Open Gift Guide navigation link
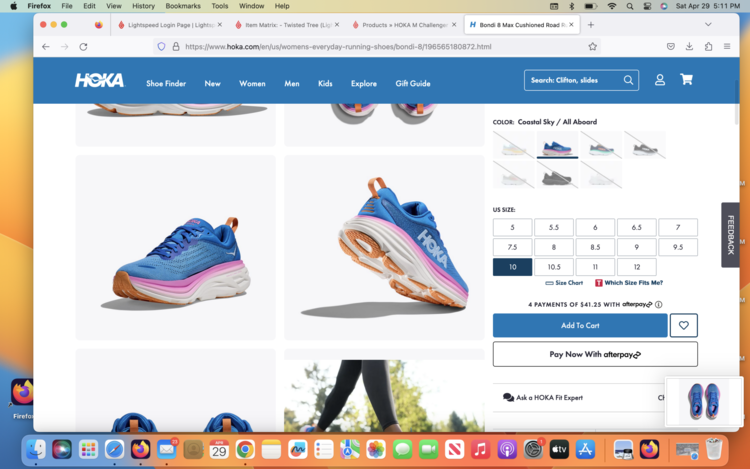Screen dimensions: 750x469 pyautogui.click(x=413, y=83)
